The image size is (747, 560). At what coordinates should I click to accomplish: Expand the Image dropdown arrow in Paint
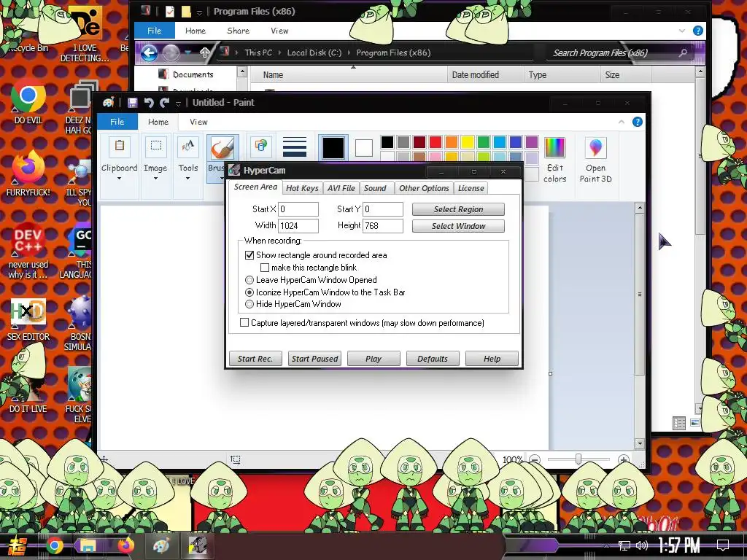[156, 178]
